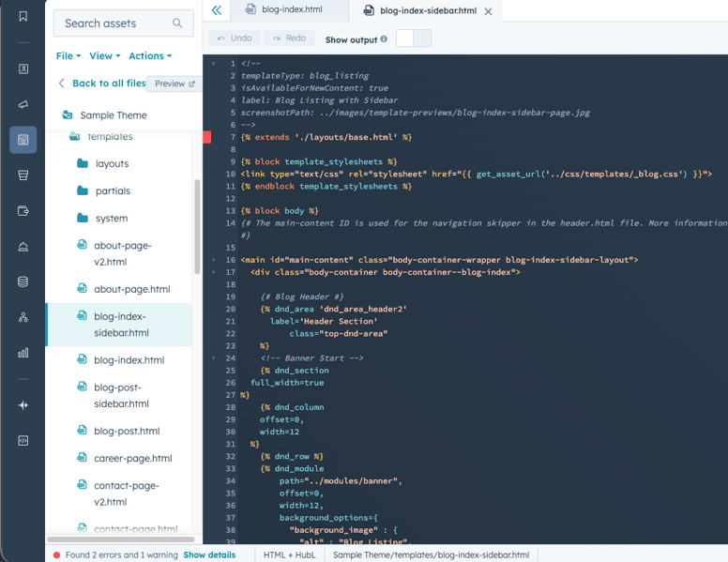Click the file tree horizontal scrollbar
728x562 pixels.
click(121, 539)
